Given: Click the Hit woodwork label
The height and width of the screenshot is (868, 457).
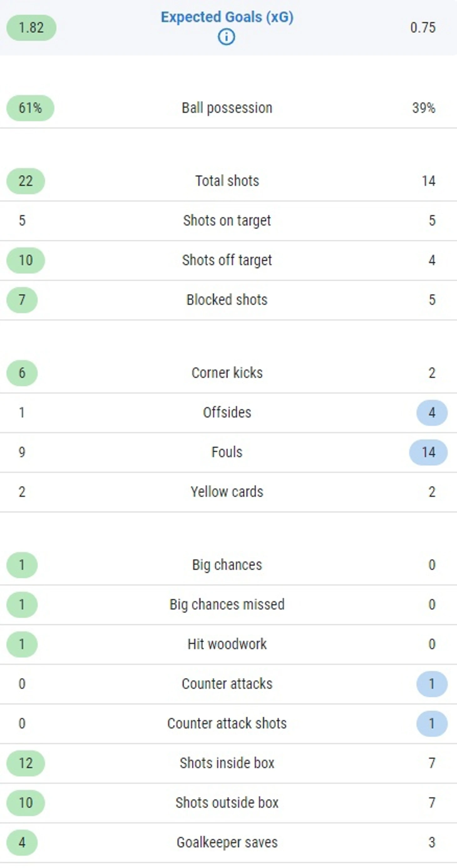Looking at the screenshot, I should pyautogui.click(x=227, y=644).
